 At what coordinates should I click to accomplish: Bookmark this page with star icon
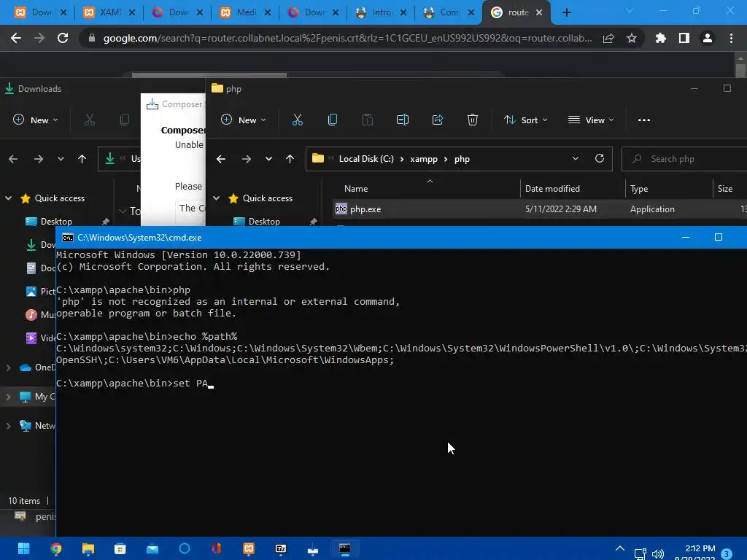pyautogui.click(x=632, y=38)
